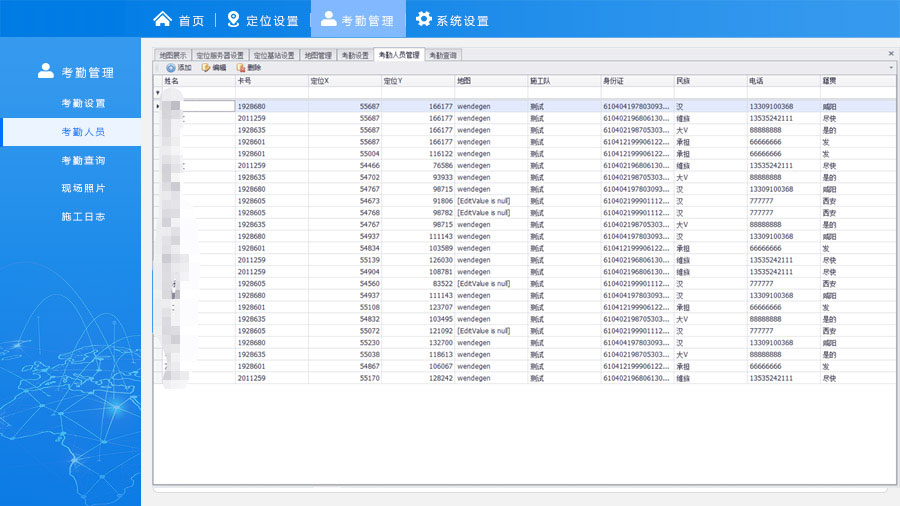This screenshot has width=900, height=506.
Task: Switch to the 地图展示 tab
Action: [172, 55]
